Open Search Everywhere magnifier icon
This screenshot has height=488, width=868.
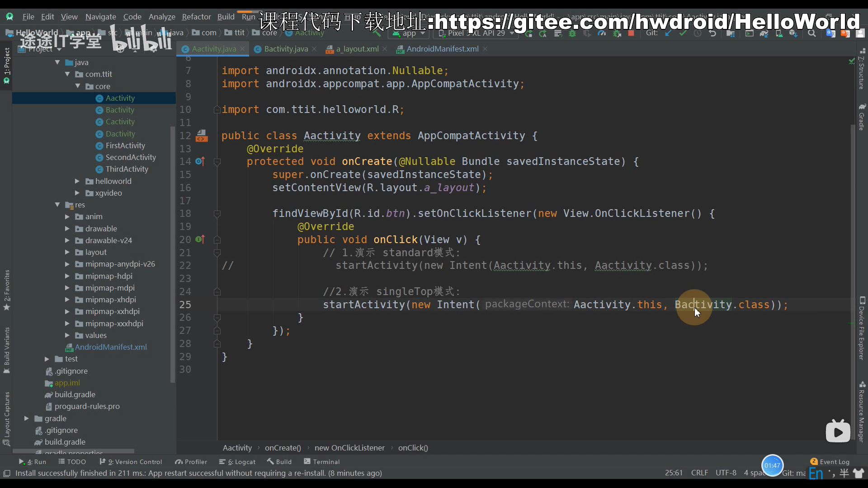(x=812, y=33)
